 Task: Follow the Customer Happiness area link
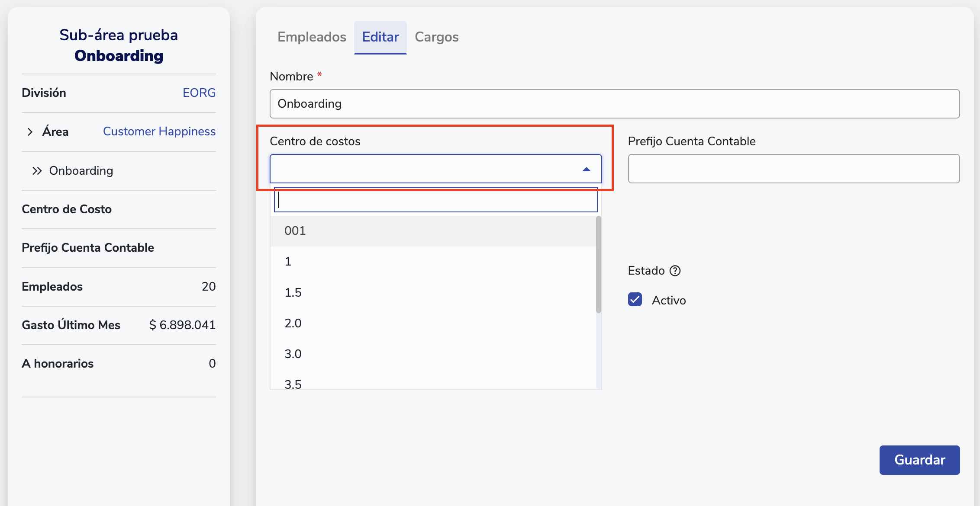tap(159, 131)
